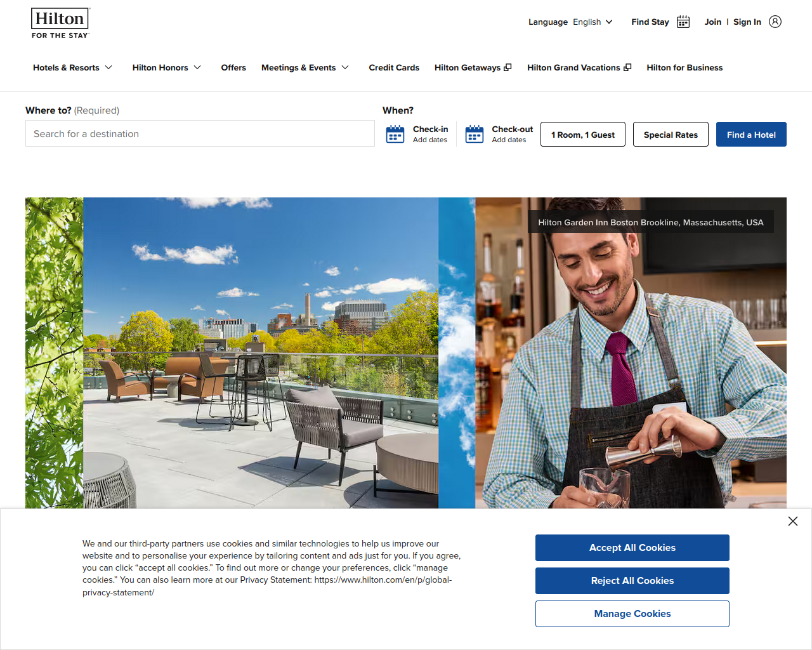Click the Hilton logo
The width and height of the screenshot is (812, 650).
click(60, 23)
